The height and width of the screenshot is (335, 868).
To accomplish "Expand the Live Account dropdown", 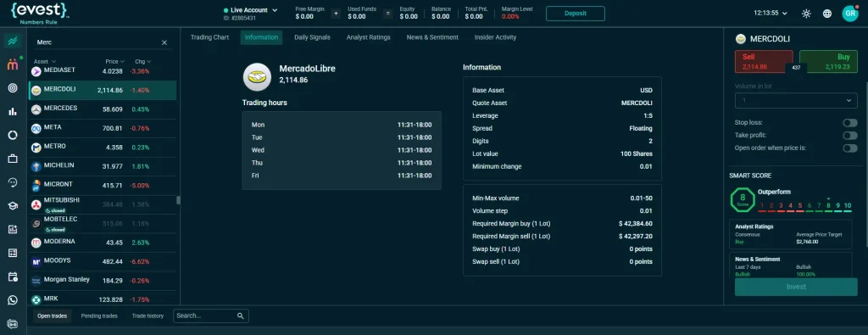I will click(251, 10).
